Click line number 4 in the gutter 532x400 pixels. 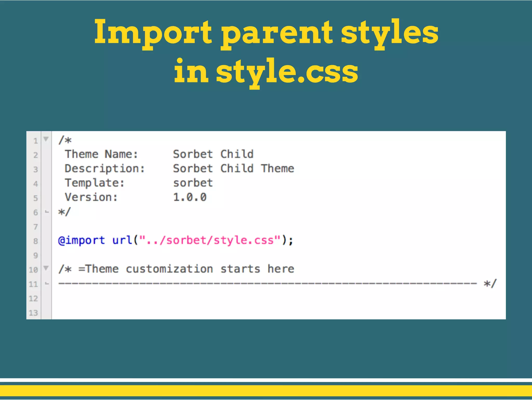click(36, 184)
